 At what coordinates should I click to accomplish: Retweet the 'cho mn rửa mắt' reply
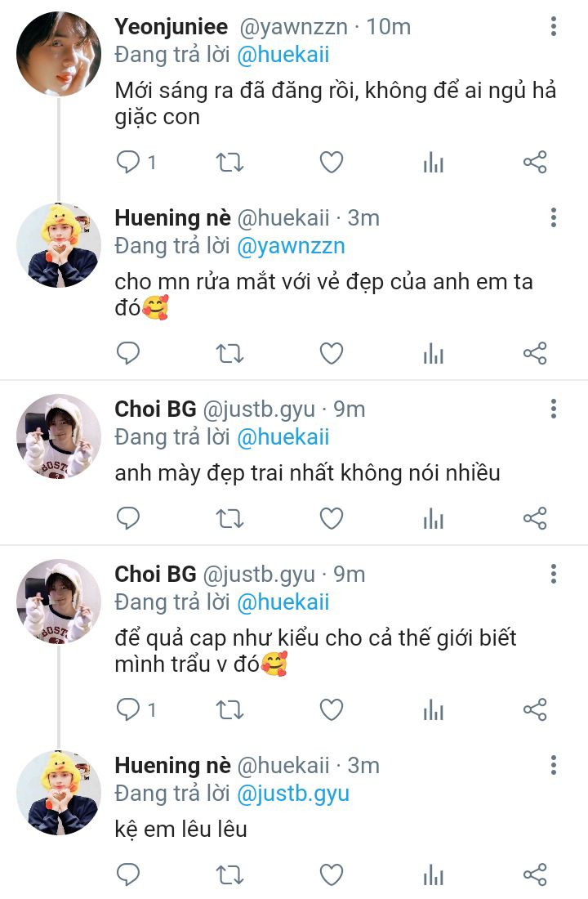click(229, 353)
